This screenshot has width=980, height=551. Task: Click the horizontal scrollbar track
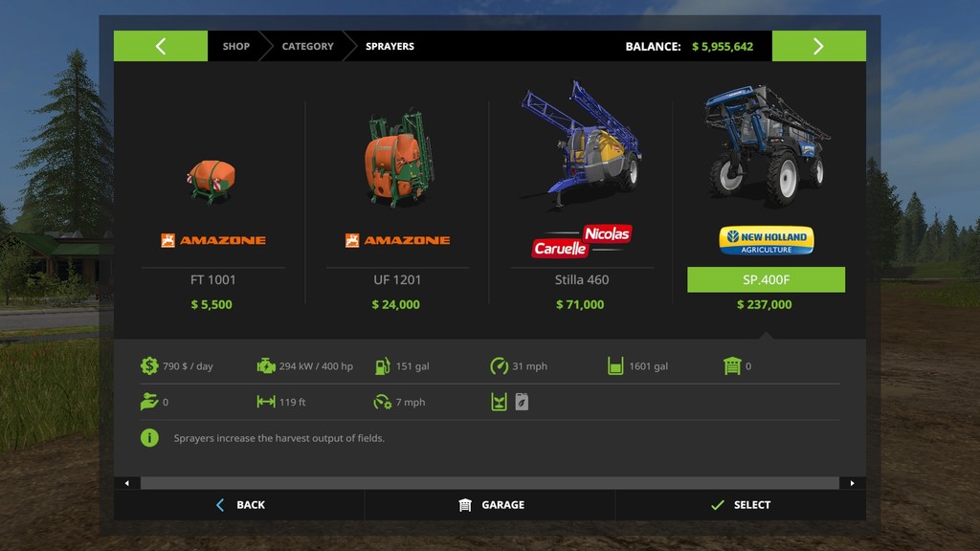tap(489, 483)
